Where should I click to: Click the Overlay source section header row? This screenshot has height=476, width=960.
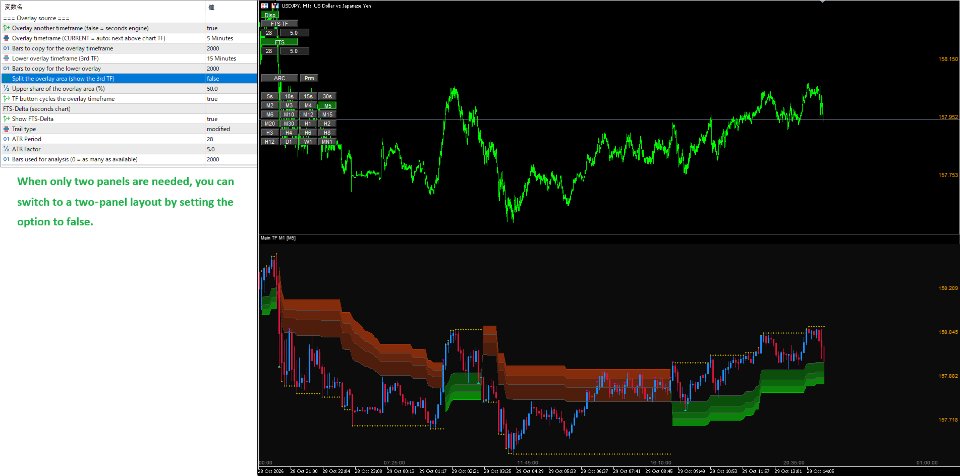[129, 18]
